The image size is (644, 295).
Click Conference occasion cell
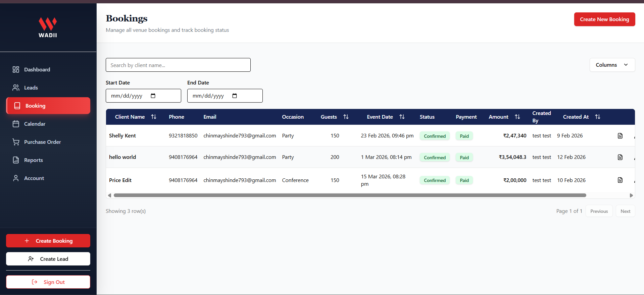[295, 180]
